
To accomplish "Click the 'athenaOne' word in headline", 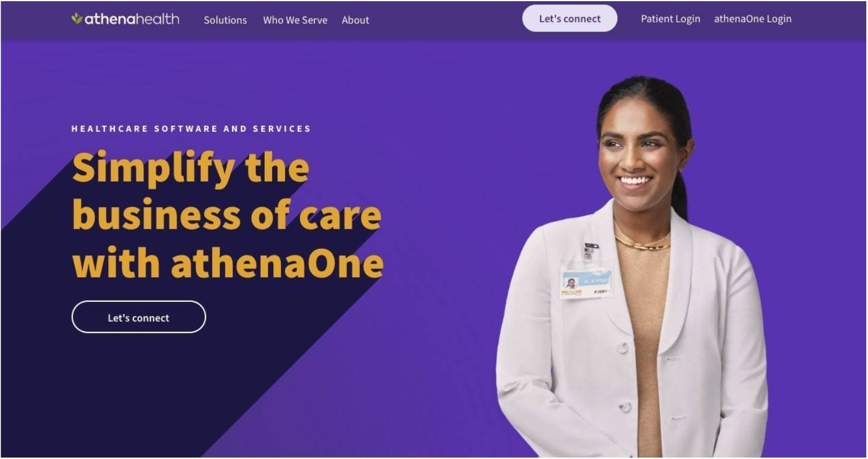I will point(277,264).
